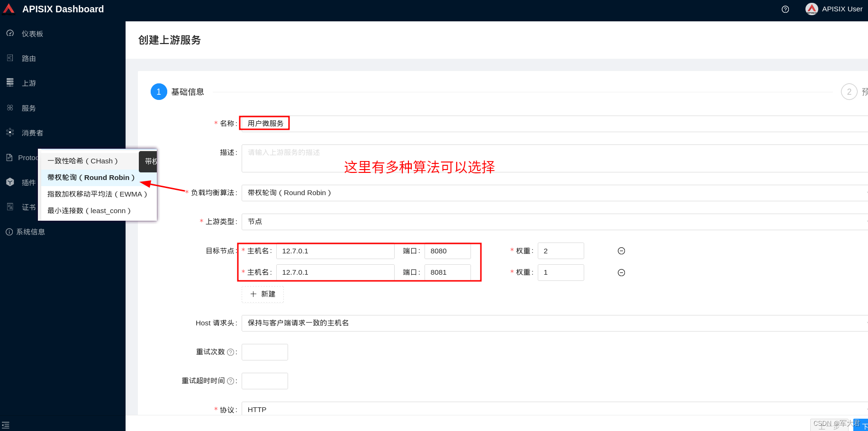This screenshot has width=868, height=431.
Task: Focus the 描述 textarea
Action: pos(555,158)
